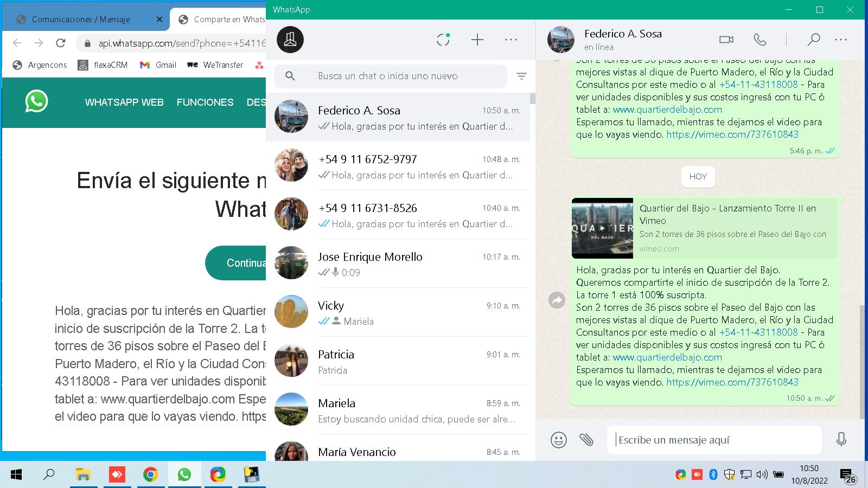Forward today's Quartier del Bajo message

pyautogui.click(x=557, y=300)
